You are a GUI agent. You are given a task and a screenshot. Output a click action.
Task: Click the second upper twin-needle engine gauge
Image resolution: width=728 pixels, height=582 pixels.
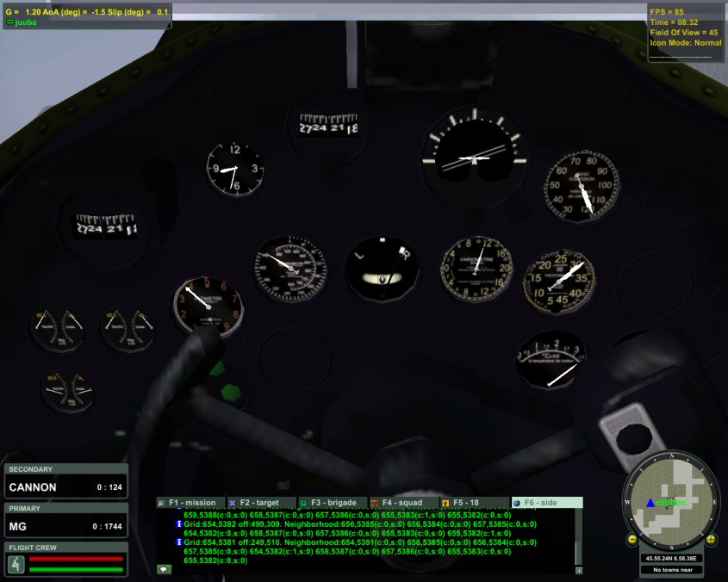point(128,329)
